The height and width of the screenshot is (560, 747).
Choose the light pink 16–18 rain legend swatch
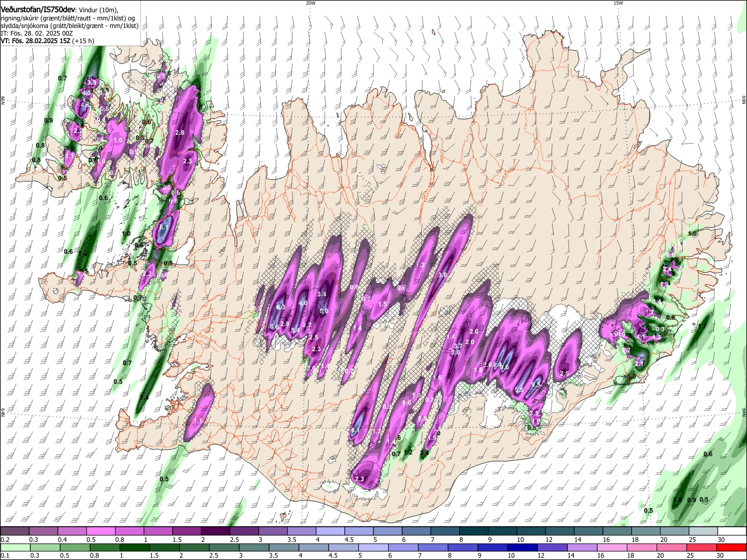612,547
